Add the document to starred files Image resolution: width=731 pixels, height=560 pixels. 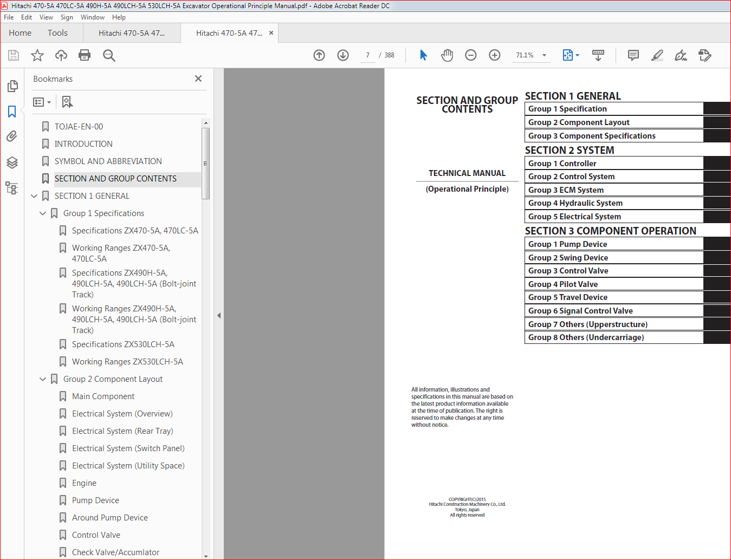coord(37,55)
